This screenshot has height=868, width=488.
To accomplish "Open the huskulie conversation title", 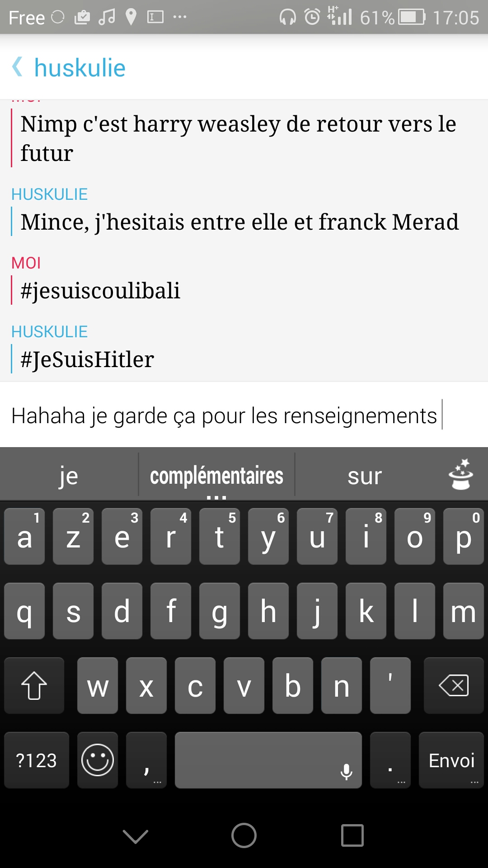I will (x=80, y=68).
